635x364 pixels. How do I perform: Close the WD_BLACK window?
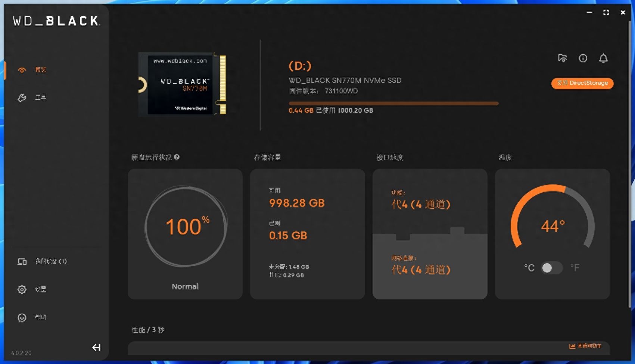pyautogui.click(x=623, y=13)
